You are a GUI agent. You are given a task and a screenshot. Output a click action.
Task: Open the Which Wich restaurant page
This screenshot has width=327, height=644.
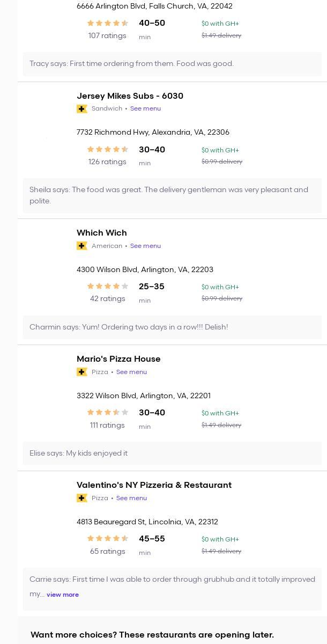click(x=102, y=233)
